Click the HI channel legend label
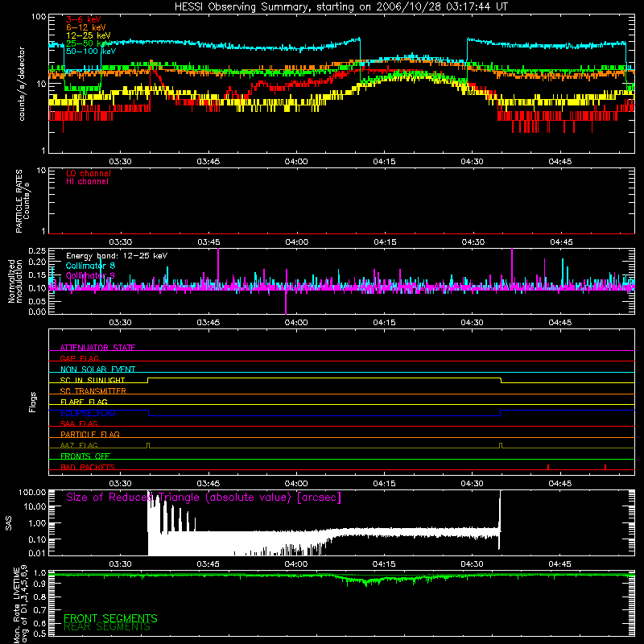644x644 pixels. tap(87, 181)
